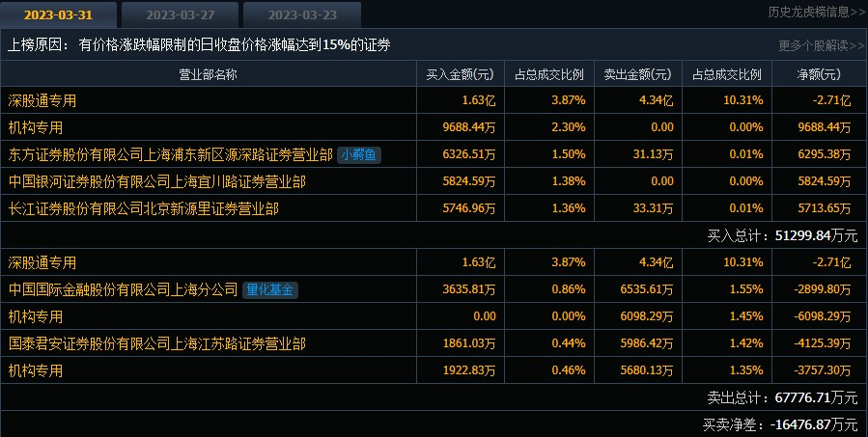
Task: Click the 小鳄鱼 tag badge
Action: pos(359,154)
